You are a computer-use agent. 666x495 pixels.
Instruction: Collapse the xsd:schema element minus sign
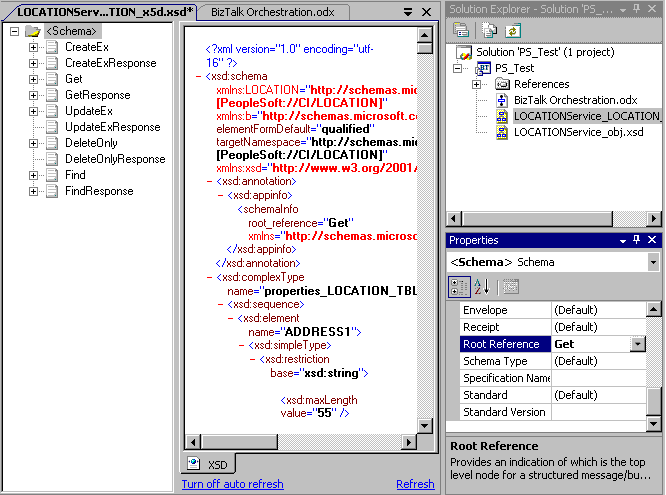(x=198, y=76)
